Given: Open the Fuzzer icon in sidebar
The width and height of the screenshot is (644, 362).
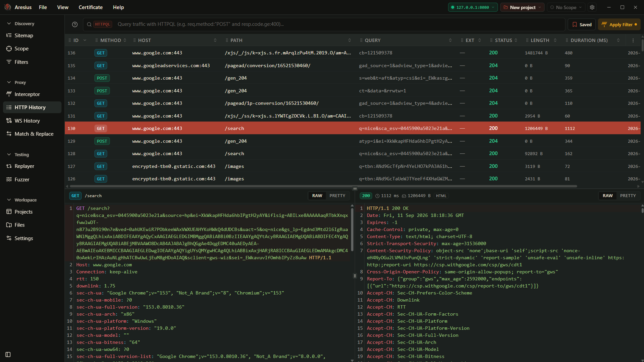Looking at the screenshot, I should click(x=9, y=179).
